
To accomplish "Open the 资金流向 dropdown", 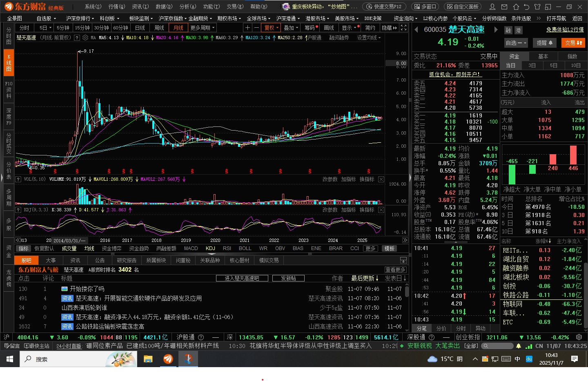I will tap(405, 18).
